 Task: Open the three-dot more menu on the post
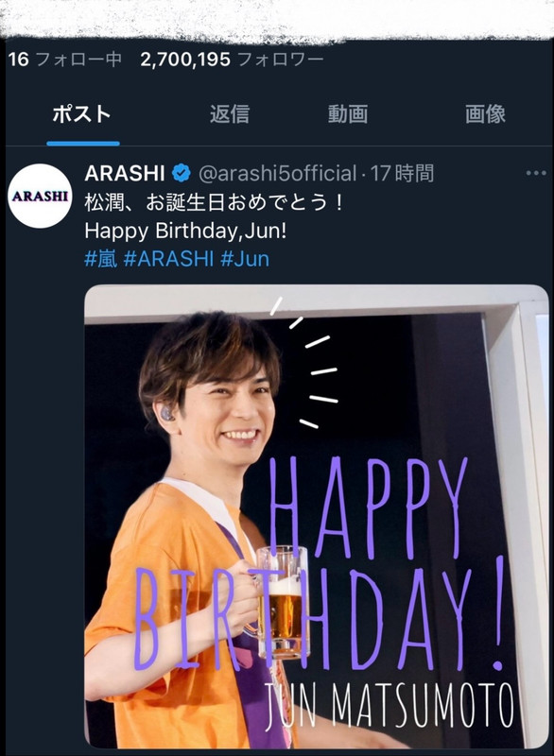[x=536, y=173]
